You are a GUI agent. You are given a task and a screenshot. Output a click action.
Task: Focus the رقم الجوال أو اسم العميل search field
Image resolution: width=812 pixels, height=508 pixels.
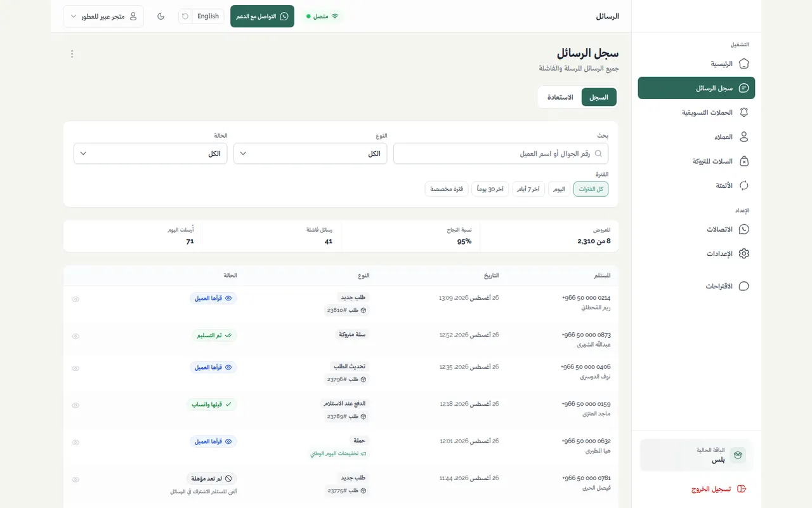(x=501, y=154)
